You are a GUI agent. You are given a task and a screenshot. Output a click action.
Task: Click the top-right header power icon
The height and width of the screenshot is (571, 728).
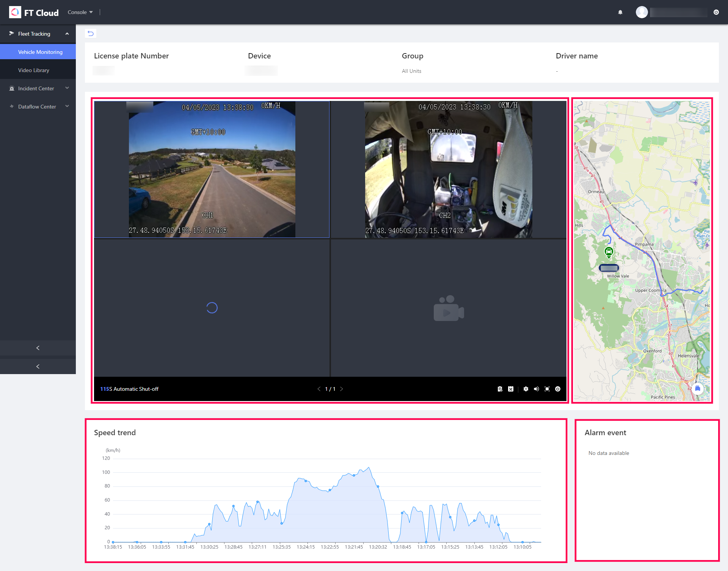pyautogui.click(x=716, y=12)
